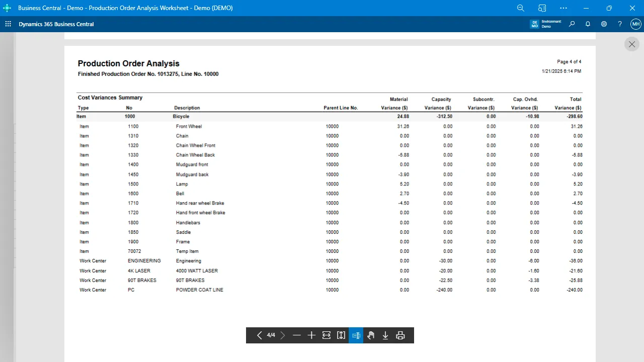Toggle the text selection tool
Screen dimensions: 644x362
(356, 335)
